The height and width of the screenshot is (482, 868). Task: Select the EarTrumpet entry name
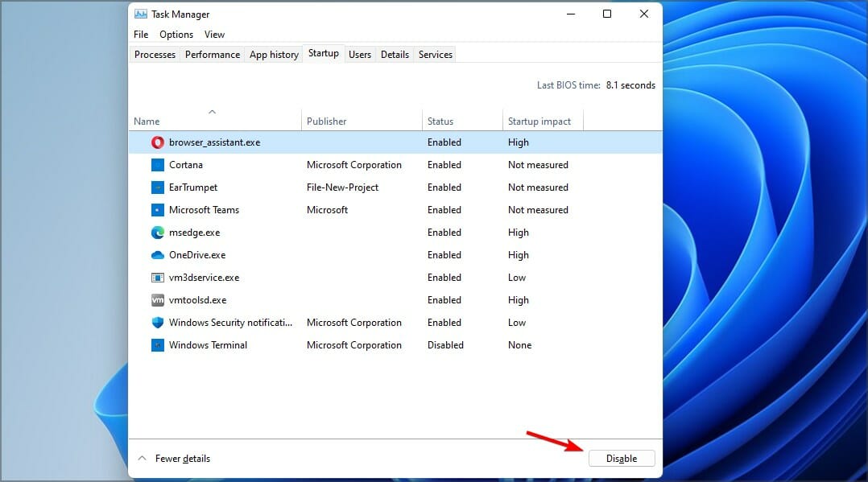click(x=193, y=187)
